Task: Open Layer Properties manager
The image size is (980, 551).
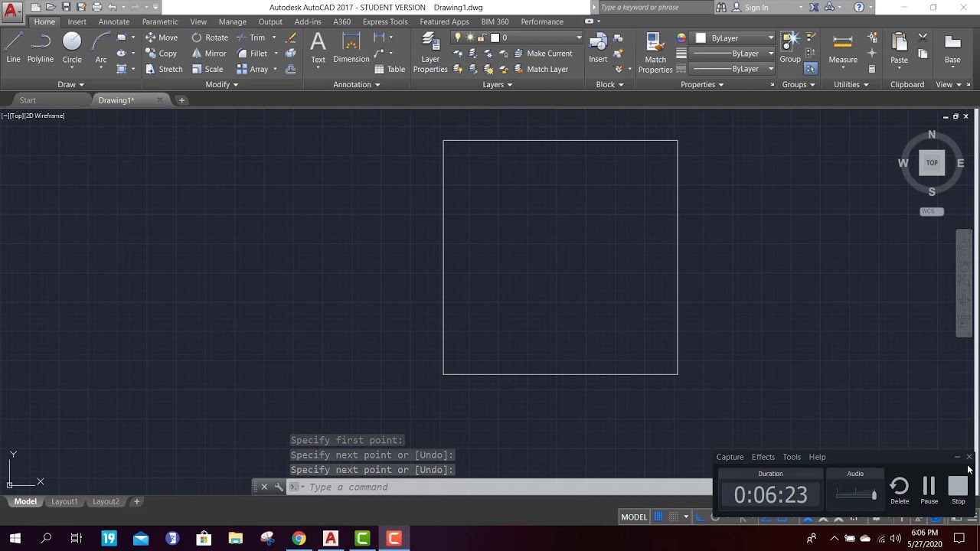Action: coord(430,54)
